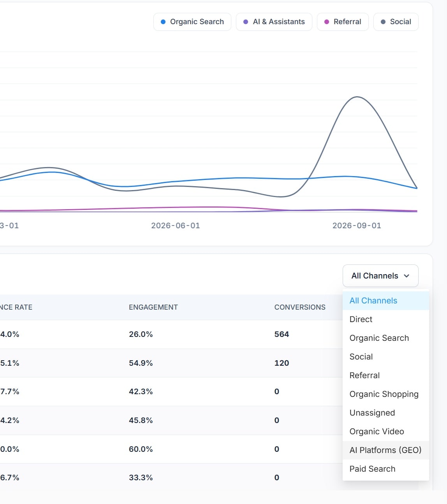Click the 2026-06-01 axis label
The image size is (447, 504).
[176, 226]
